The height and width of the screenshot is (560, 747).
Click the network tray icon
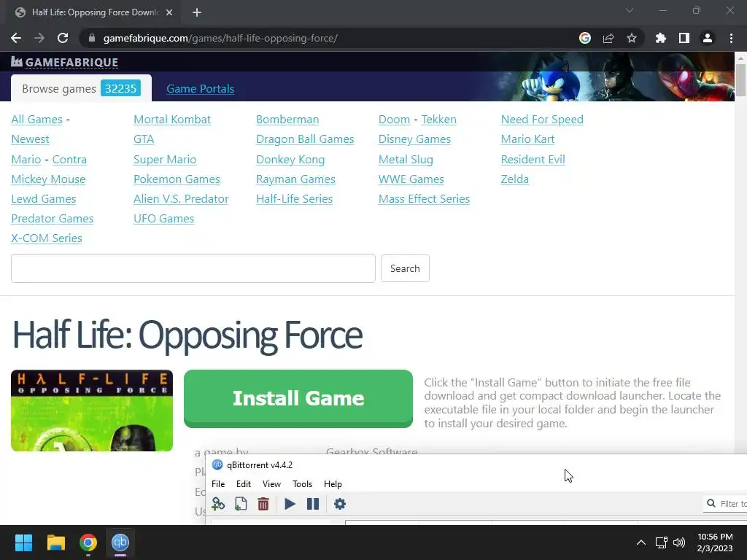(x=661, y=542)
